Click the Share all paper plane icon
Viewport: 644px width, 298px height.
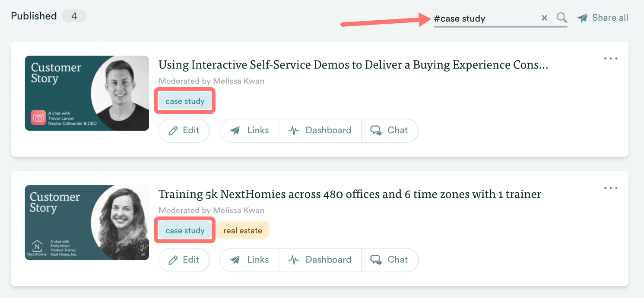coord(583,18)
